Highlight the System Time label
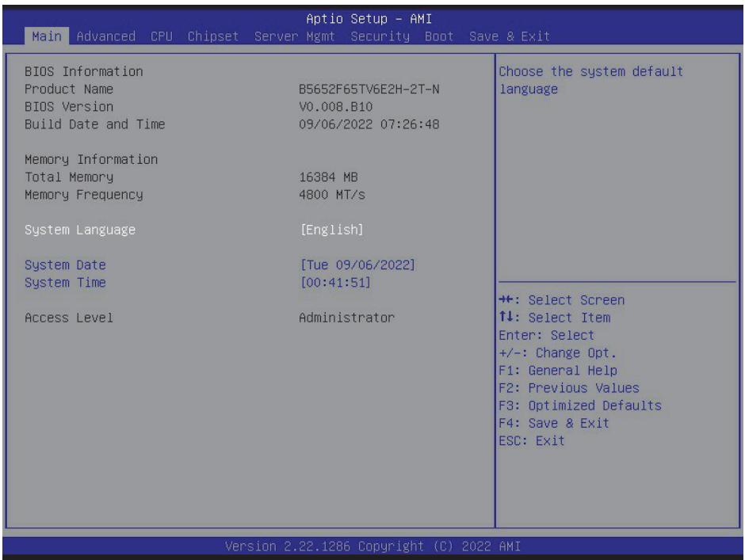Image resolution: width=745 pixels, height=560 pixels. click(x=65, y=283)
